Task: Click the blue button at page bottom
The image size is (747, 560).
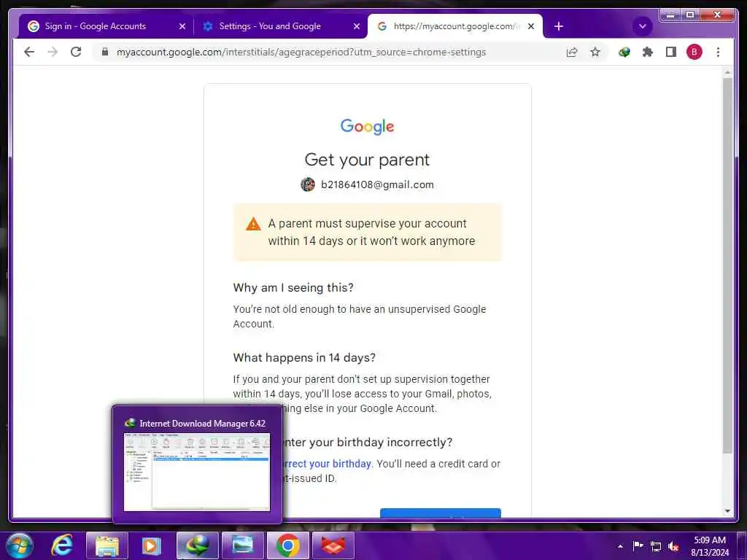Action: coord(440,513)
